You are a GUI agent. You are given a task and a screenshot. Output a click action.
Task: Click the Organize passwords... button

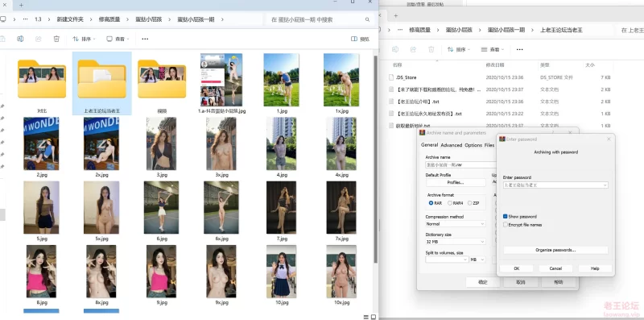[555, 250]
